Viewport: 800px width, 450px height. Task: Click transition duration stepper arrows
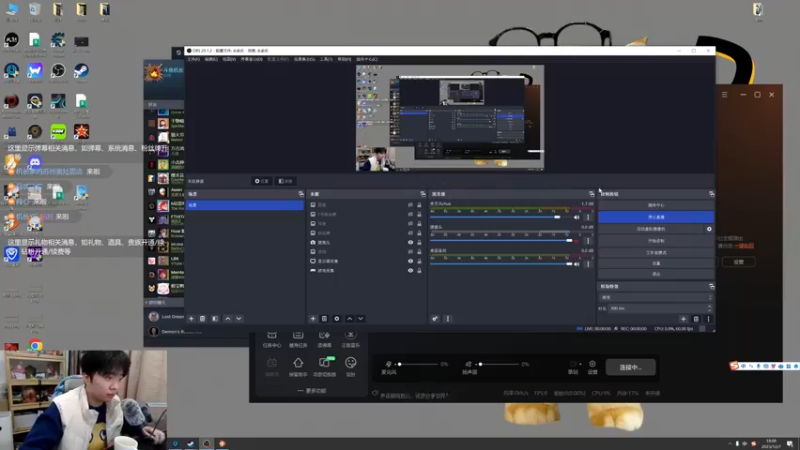[709, 308]
